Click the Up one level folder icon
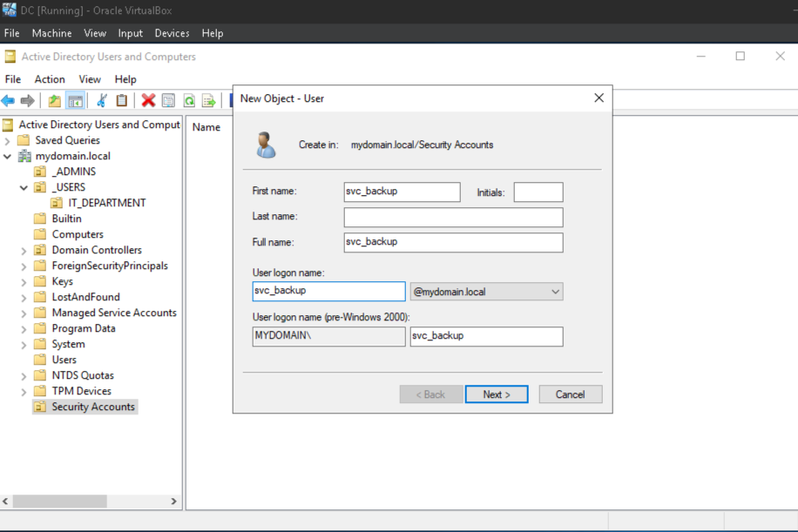798x532 pixels. click(x=55, y=101)
